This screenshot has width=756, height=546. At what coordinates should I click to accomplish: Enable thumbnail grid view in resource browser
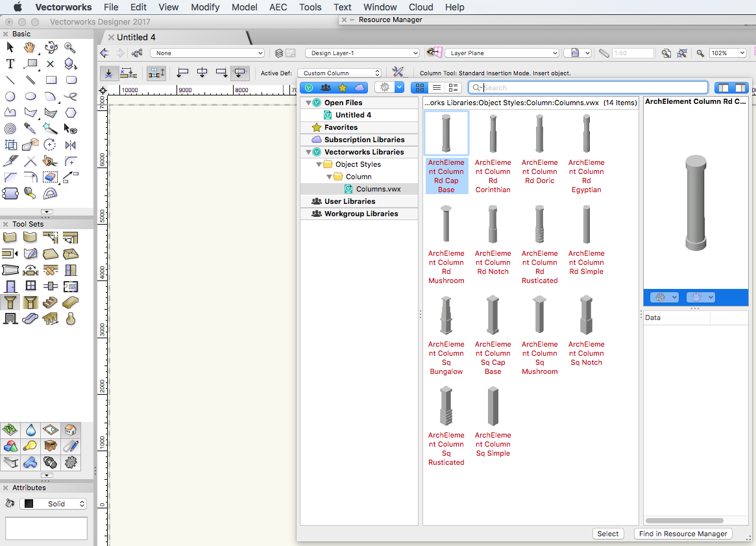(419, 87)
